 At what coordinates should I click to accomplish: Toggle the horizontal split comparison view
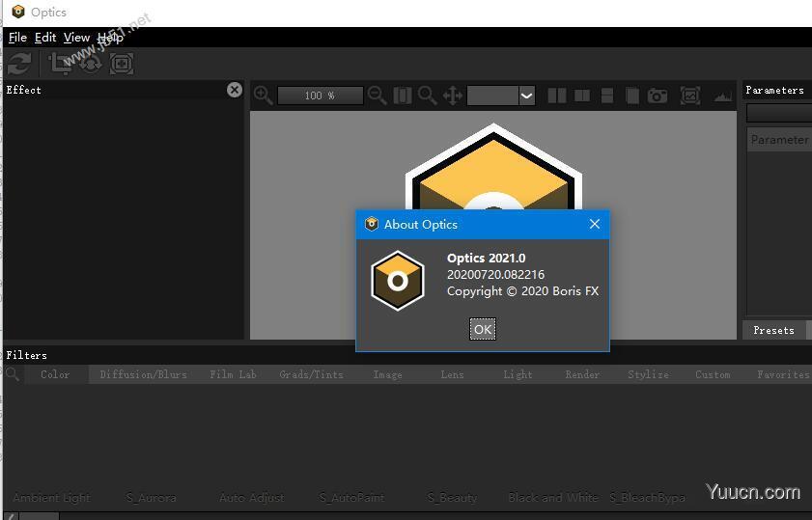coord(607,96)
